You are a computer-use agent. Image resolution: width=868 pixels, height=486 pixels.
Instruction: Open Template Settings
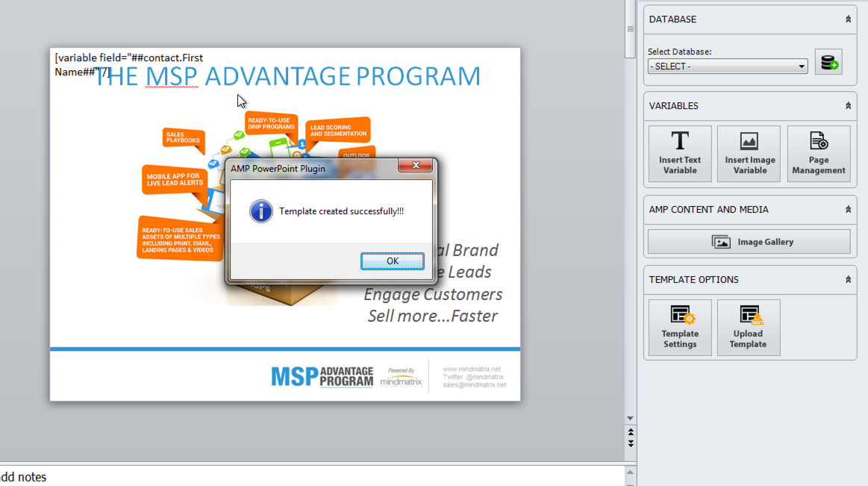point(680,328)
